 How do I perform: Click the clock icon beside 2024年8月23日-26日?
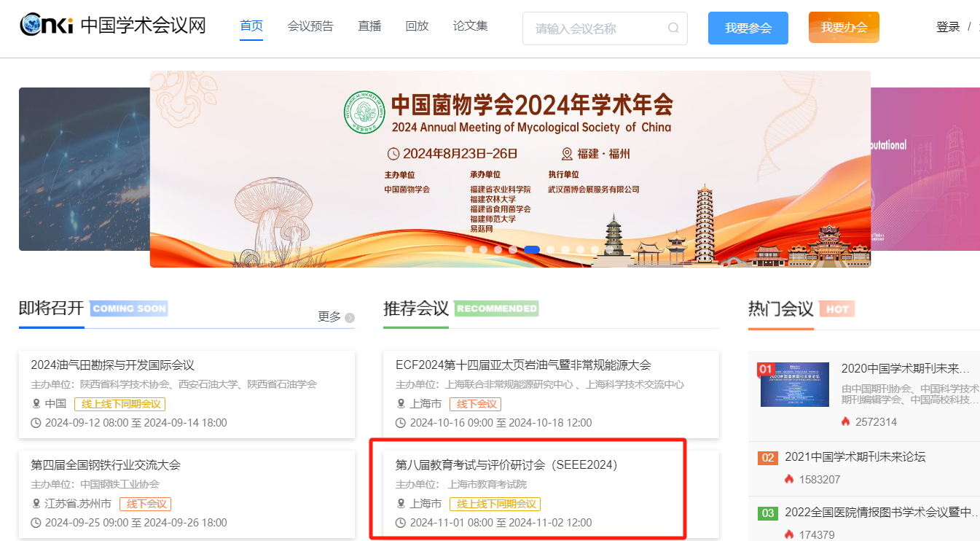[x=393, y=154]
